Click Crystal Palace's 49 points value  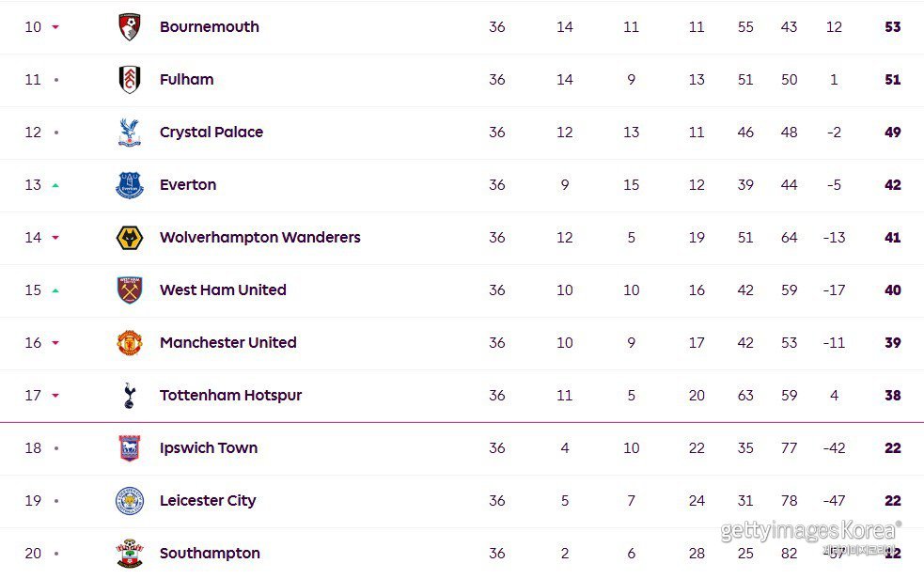coord(892,133)
